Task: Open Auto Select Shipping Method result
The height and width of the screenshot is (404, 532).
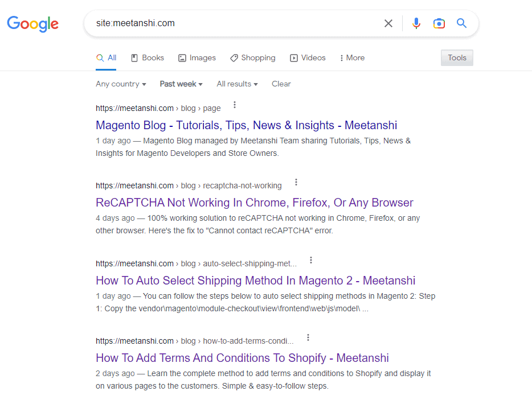Action: pos(256,281)
